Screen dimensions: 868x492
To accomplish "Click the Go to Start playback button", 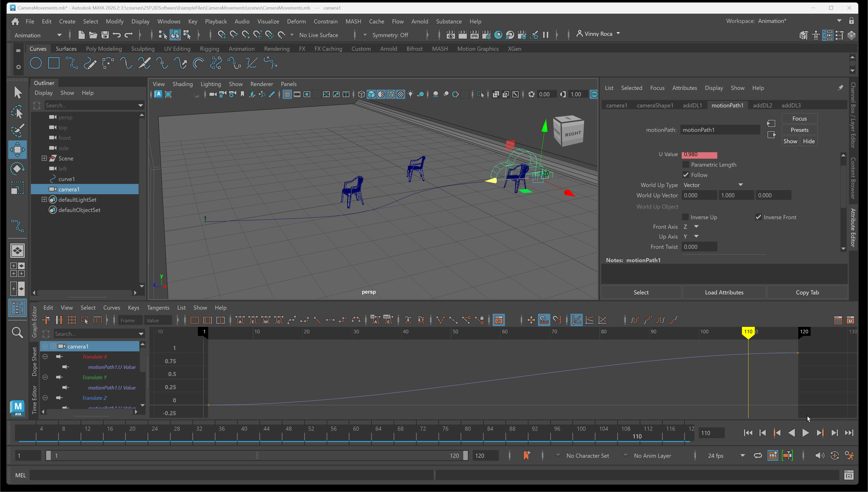I will (x=748, y=433).
